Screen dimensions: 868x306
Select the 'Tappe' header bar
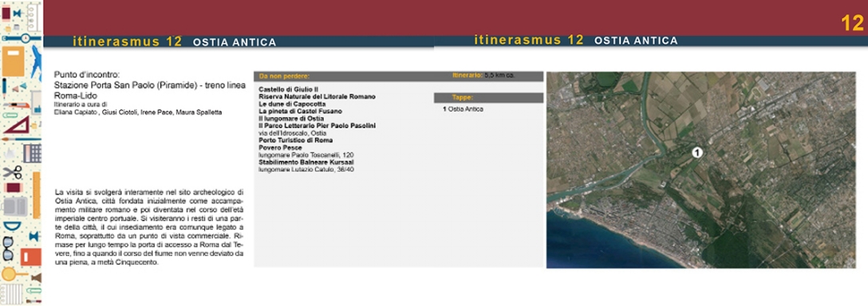(489, 97)
